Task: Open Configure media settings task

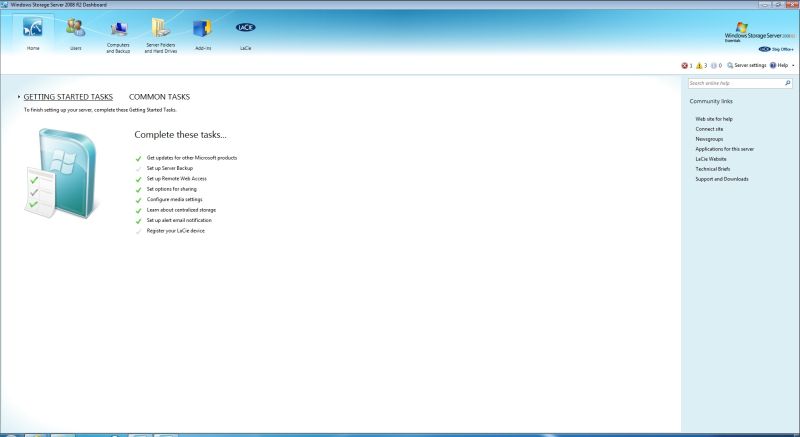Action: pos(174,199)
